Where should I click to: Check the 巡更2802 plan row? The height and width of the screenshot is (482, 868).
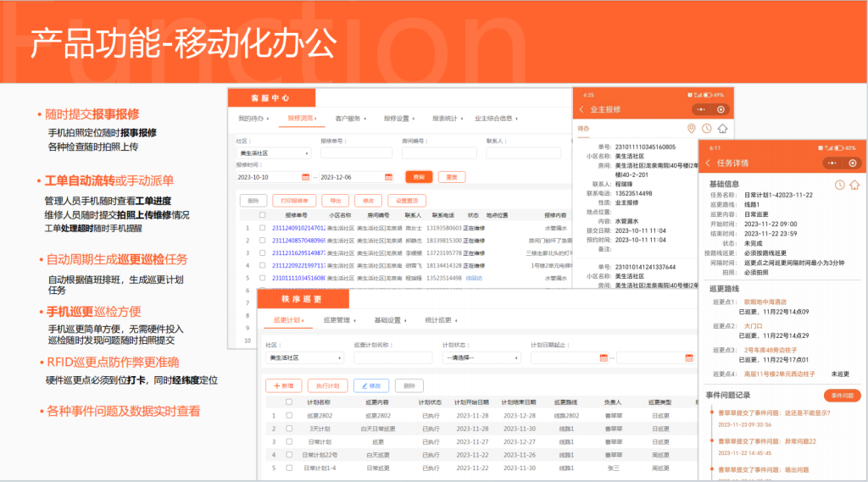[289, 415]
